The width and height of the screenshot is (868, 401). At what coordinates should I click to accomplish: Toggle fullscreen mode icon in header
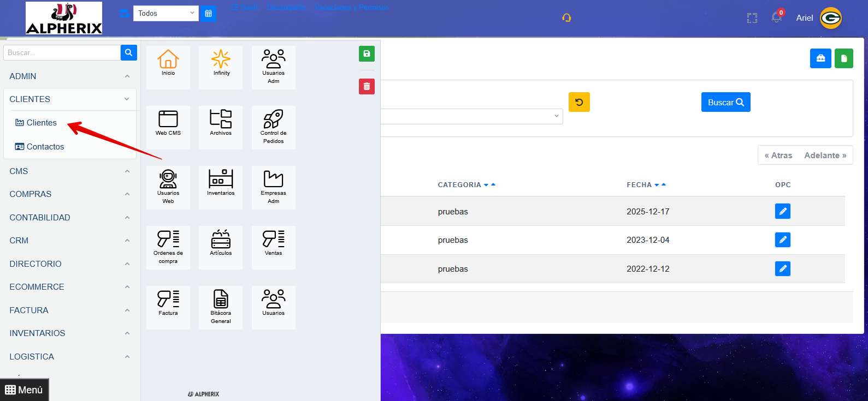click(752, 18)
